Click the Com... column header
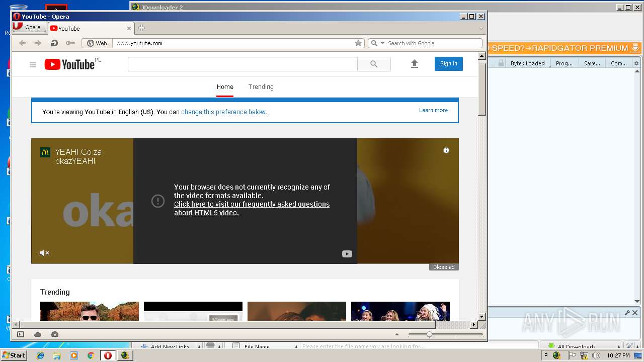644x362 pixels. click(x=618, y=63)
